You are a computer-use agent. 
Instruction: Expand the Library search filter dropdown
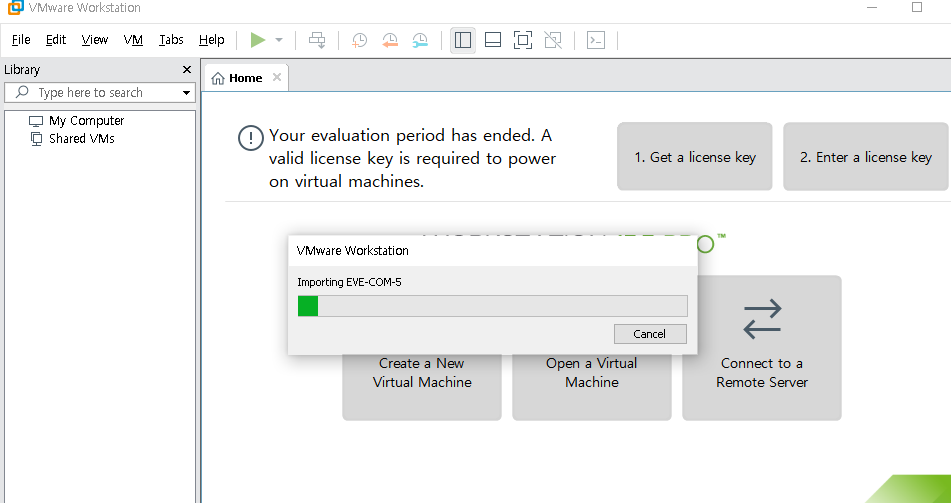[x=186, y=93]
